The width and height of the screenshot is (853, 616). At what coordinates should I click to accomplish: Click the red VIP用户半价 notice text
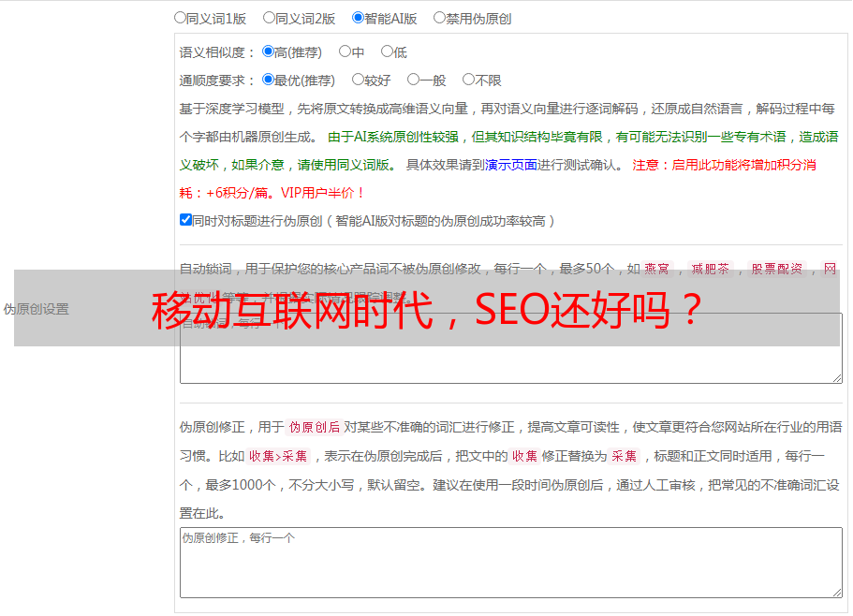pos(322,193)
